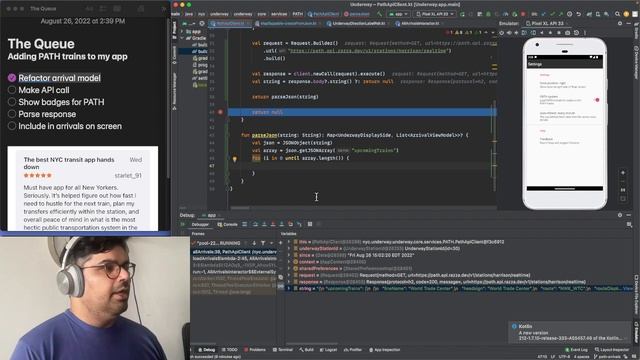This screenshot has width=640, height=360.
Task: Expand the 'request' variable node
Action: point(289,275)
